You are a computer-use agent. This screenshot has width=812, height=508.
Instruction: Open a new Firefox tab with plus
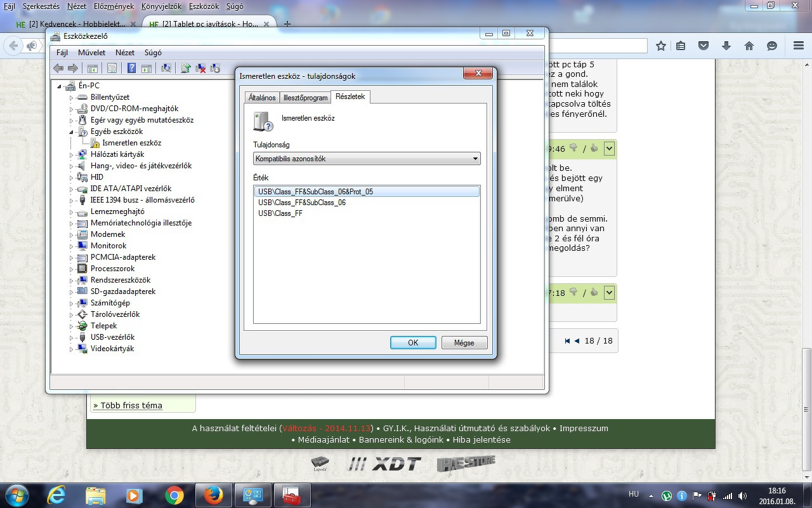(x=287, y=24)
